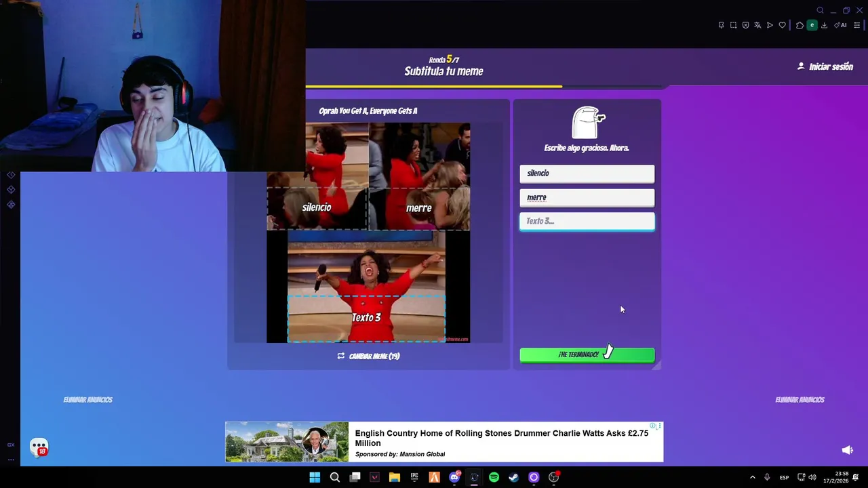Open the volume tray icon
The height and width of the screenshot is (488, 868).
point(812,477)
